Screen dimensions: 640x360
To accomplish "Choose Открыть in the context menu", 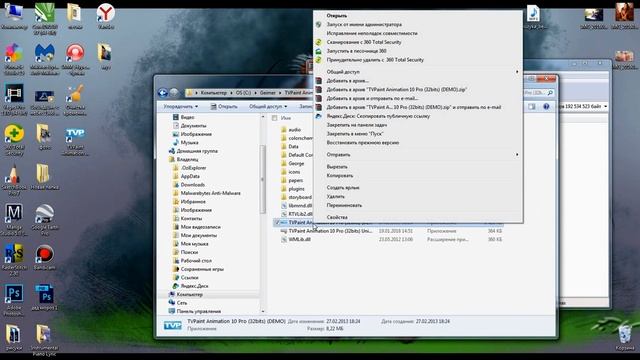I will [418, 16].
